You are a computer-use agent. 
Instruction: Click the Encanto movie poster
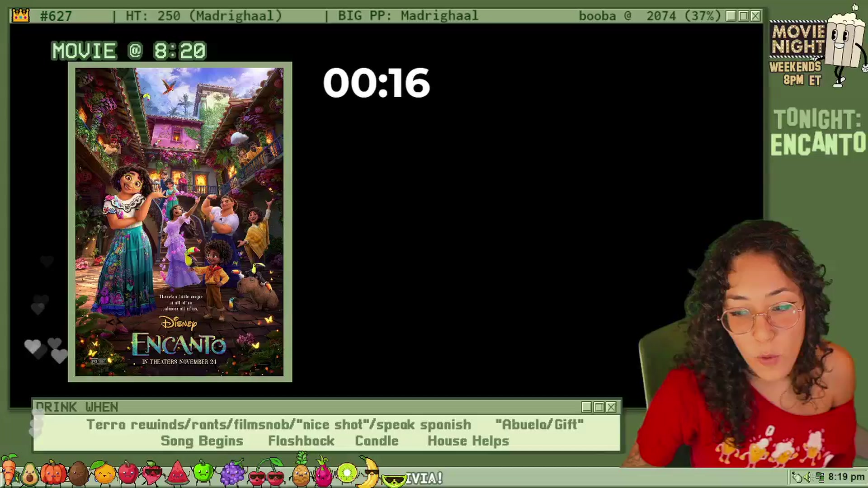coord(179,222)
